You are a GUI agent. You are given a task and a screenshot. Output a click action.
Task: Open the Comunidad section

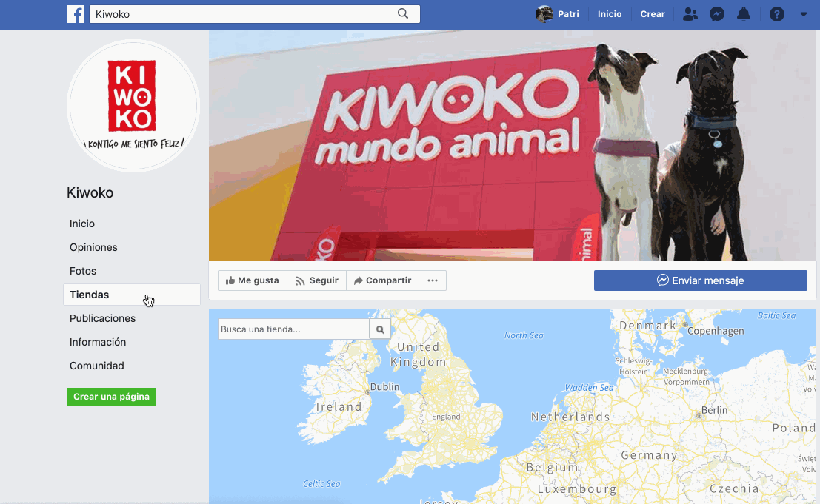point(97,366)
